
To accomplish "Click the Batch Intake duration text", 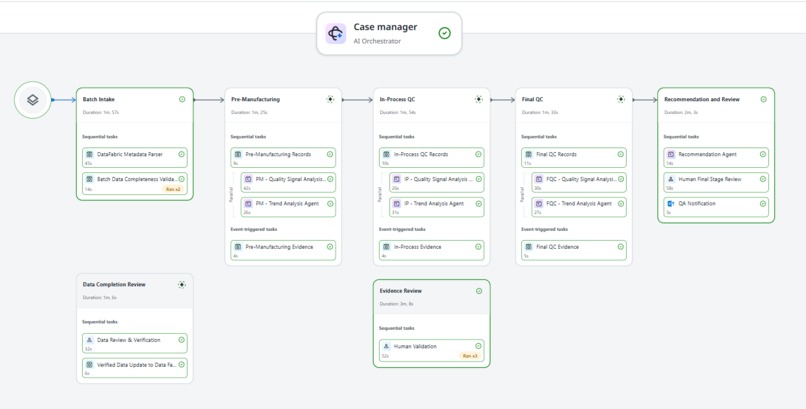I will tap(101, 112).
